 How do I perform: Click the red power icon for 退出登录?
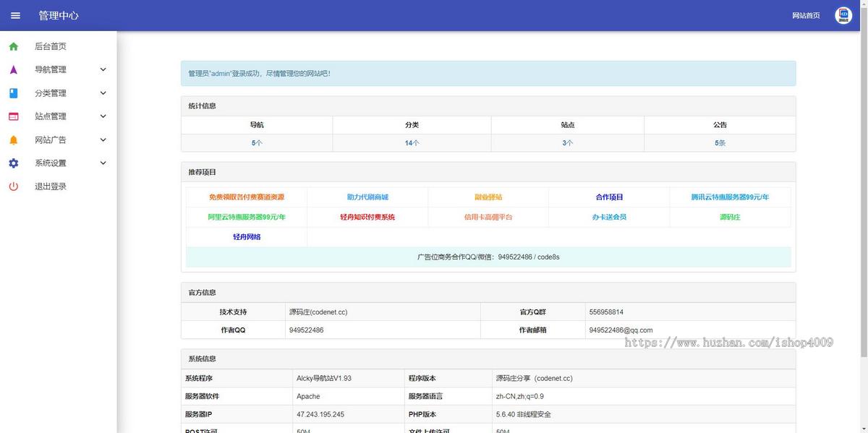coord(14,187)
